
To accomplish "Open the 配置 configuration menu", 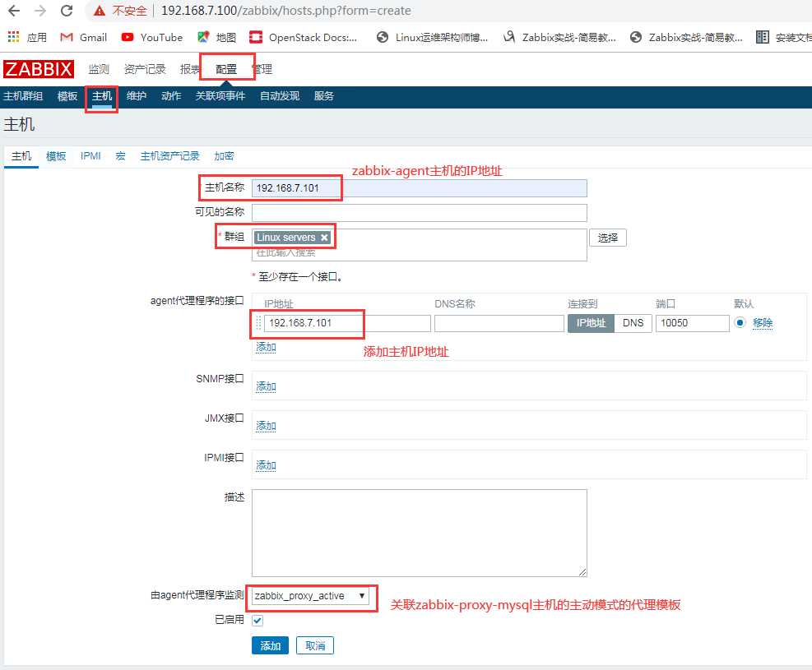I will (226, 69).
